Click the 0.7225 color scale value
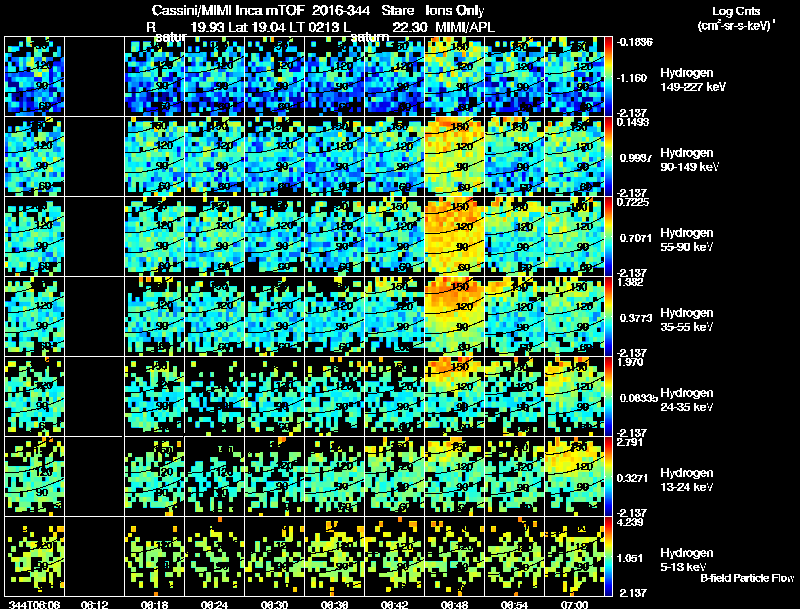The height and width of the screenshot is (609, 800). (x=633, y=202)
